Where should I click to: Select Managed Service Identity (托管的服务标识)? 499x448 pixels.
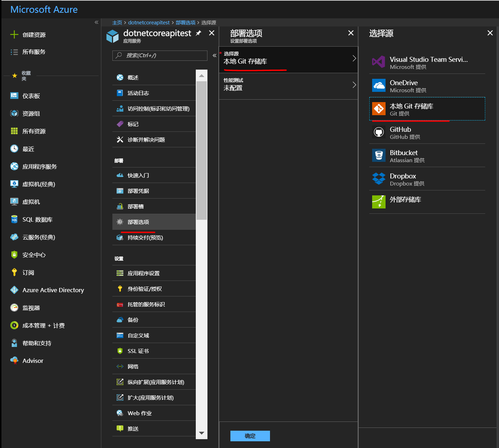(154, 304)
